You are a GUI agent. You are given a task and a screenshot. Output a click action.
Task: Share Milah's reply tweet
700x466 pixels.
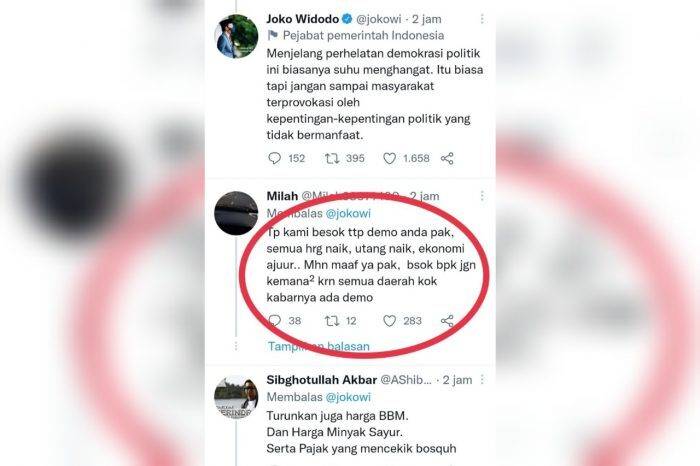click(447, 321)
